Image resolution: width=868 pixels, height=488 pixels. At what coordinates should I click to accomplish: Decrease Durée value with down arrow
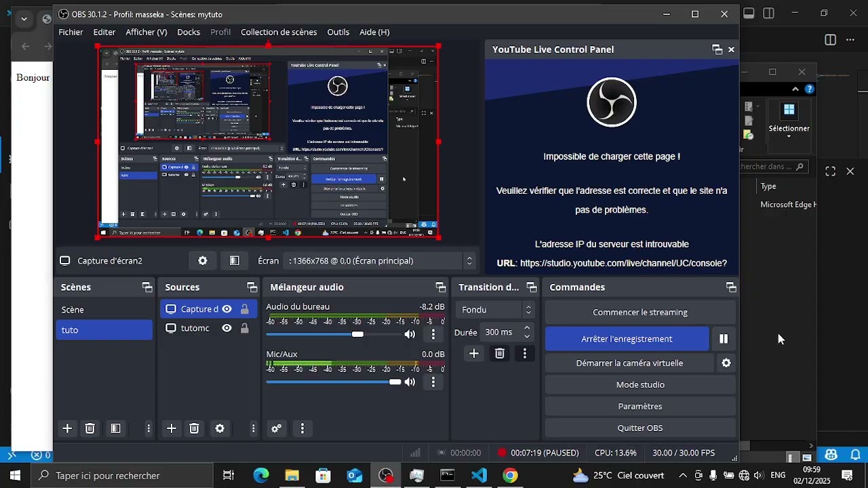(527, 336)
